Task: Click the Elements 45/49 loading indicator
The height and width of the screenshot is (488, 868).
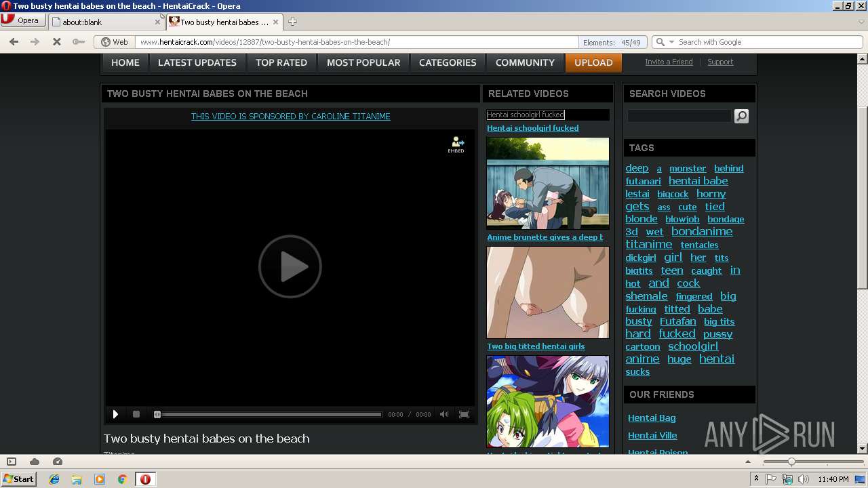Action: click(x=612, y=42)
